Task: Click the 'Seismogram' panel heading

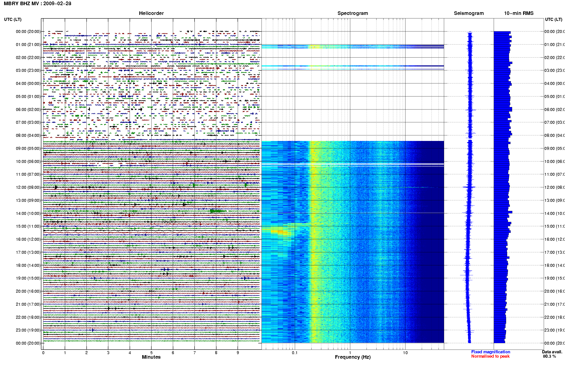Action: 469,13
